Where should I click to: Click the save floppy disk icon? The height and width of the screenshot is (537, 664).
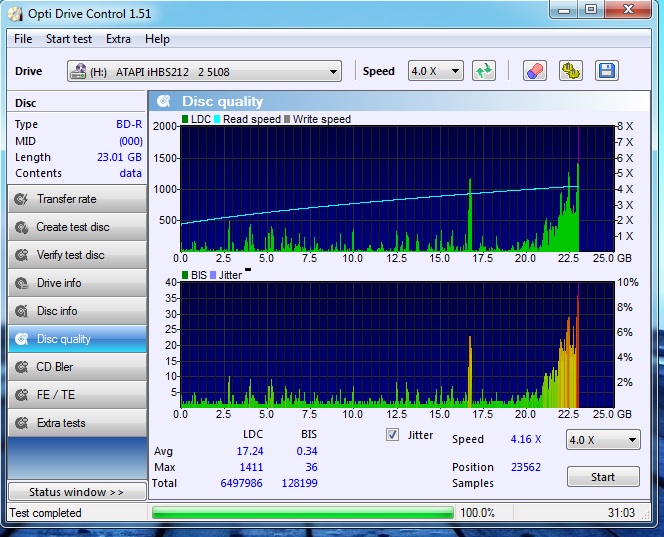[606, 71]
